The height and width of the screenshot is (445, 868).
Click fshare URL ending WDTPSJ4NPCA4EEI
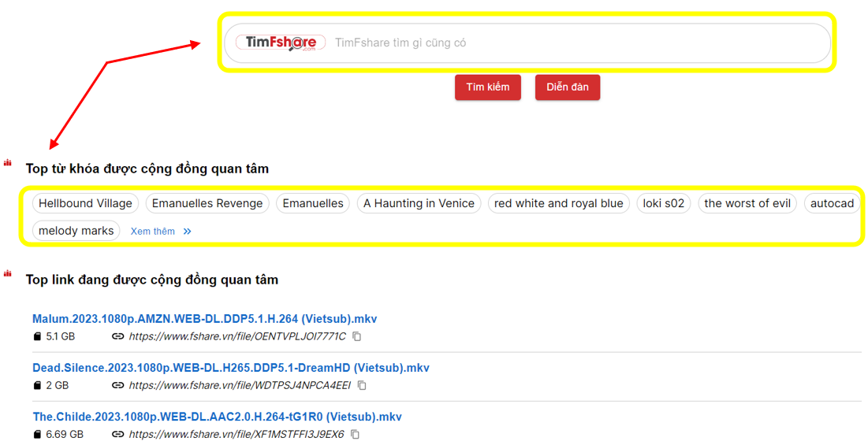[240, 385]
